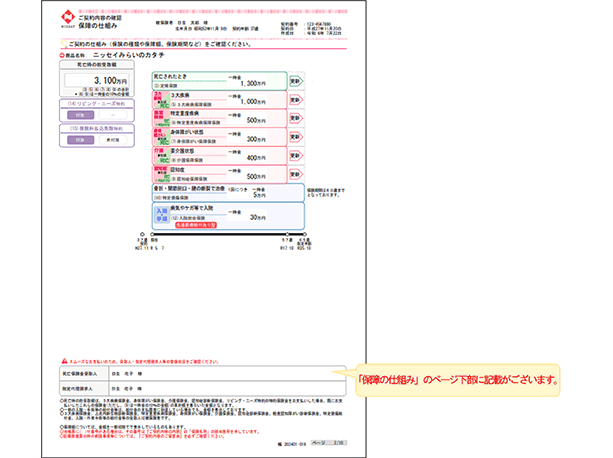Screen dimensions: 613x458
Task: Click the red 先進医療給付あり型 badge
Action: pyautogui.click(x=196, y=225)
